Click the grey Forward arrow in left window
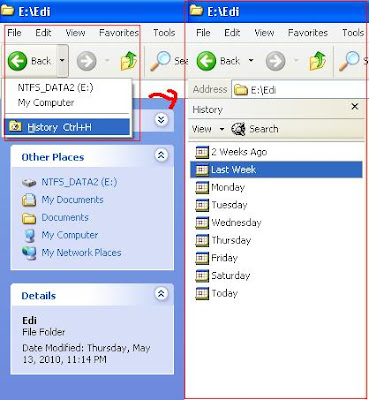 click(x=87, y=61)
